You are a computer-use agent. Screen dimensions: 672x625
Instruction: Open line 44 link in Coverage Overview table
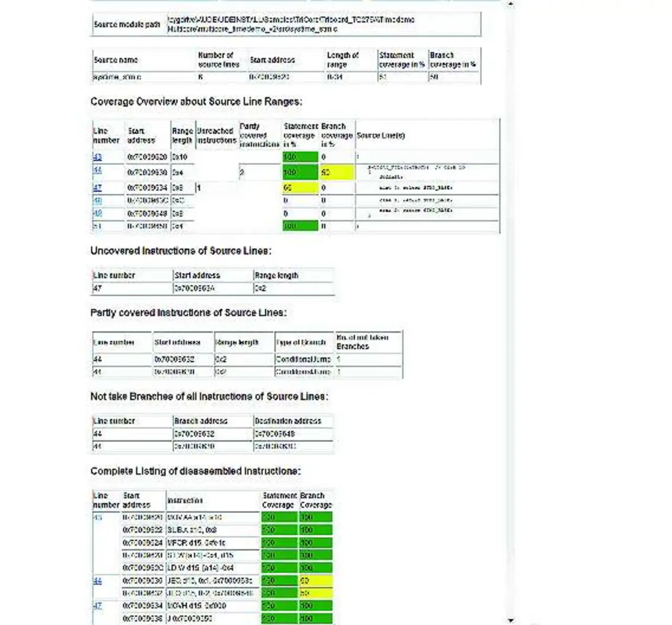coord(97,170)
